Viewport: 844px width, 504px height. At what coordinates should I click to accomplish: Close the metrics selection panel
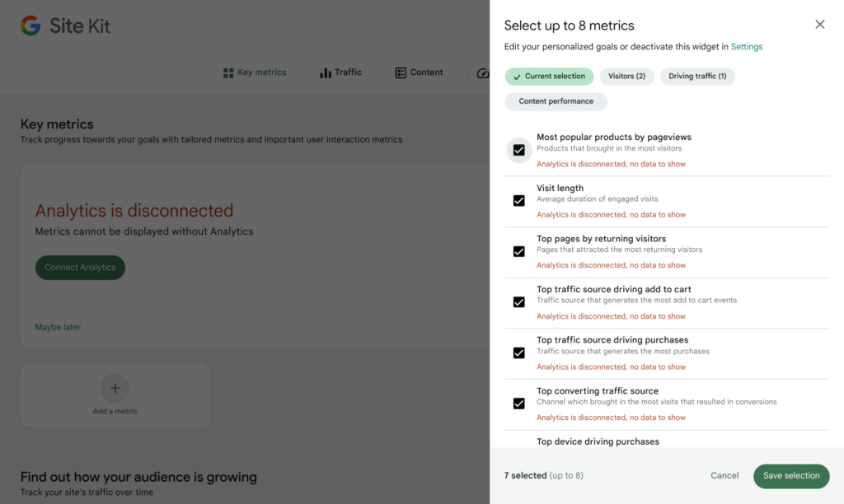pos(819,25)
